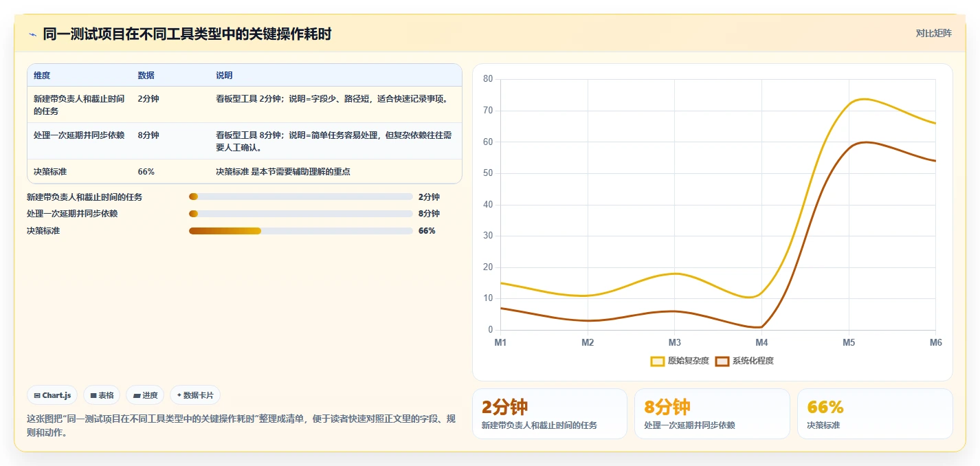
Task: Click the 70 y-axis tick label
Action: [488, 111]
